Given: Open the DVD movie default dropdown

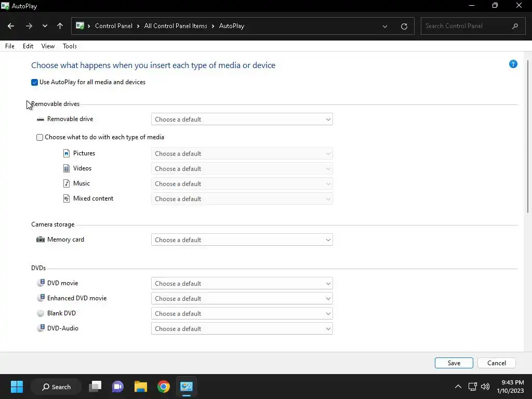Looking at the screenshot, I should (x=242, y=284).
